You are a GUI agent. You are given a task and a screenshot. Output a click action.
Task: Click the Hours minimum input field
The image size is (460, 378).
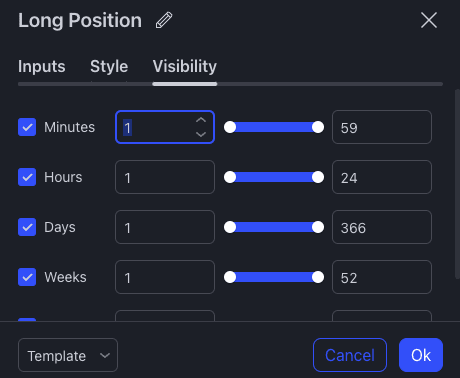165,177
